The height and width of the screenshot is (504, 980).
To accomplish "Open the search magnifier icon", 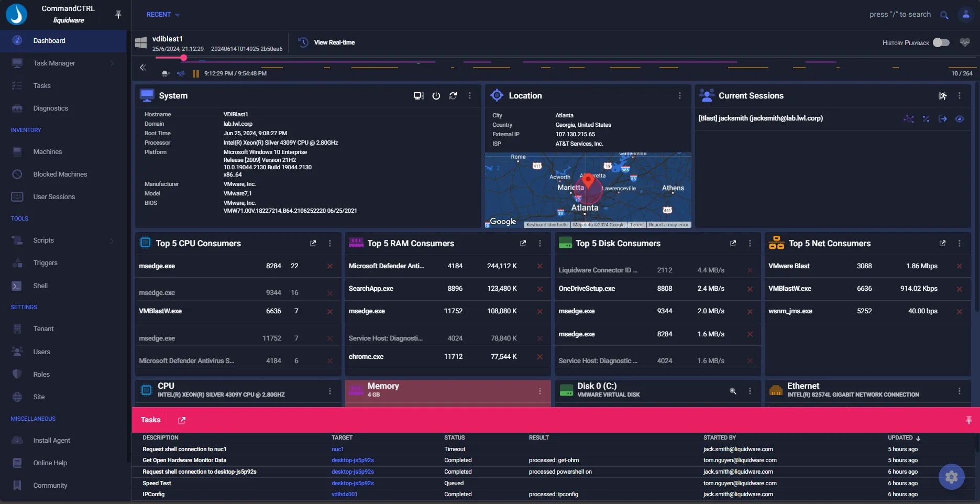I will coord(944,15).
